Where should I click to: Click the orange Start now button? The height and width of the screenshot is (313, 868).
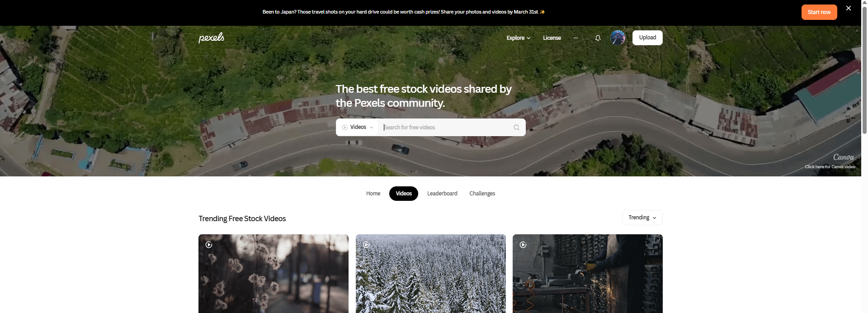819,12
